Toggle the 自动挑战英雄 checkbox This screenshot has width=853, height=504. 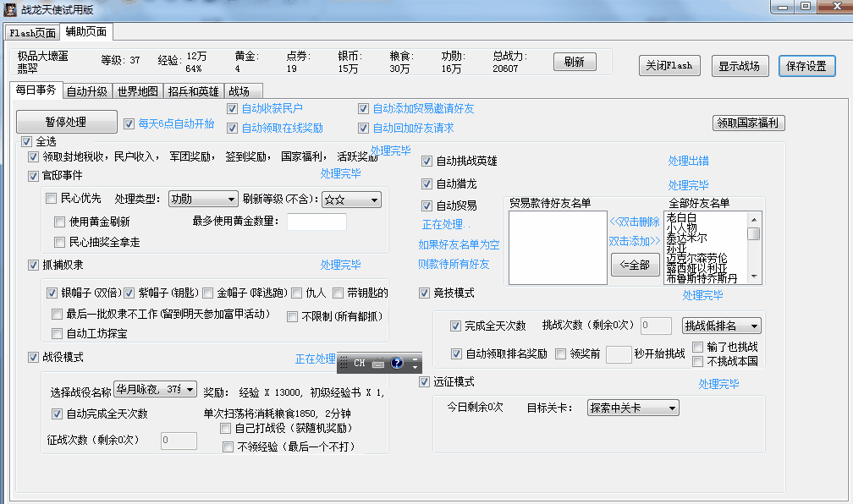427,161
